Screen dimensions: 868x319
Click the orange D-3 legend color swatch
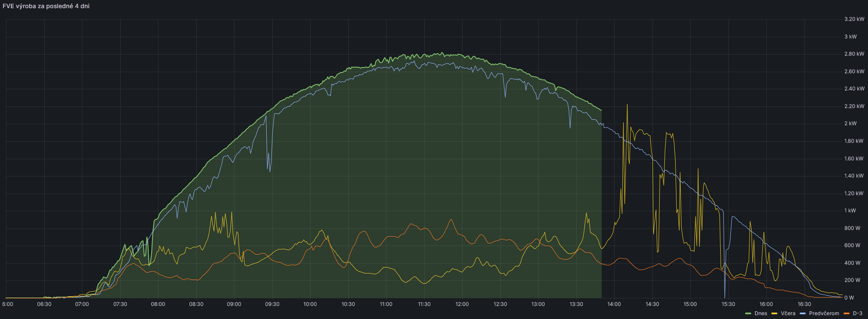pyautogui.click(x=847, y=313)
